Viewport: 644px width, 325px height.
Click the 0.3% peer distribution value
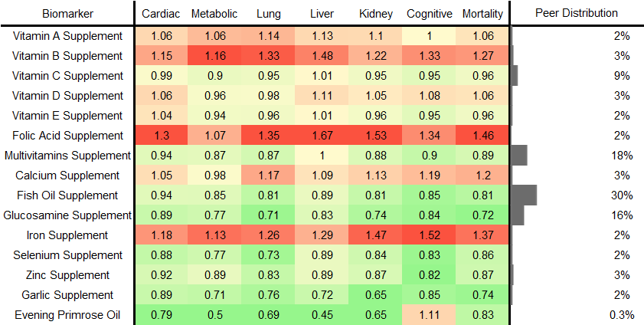(x=623, y=315)
